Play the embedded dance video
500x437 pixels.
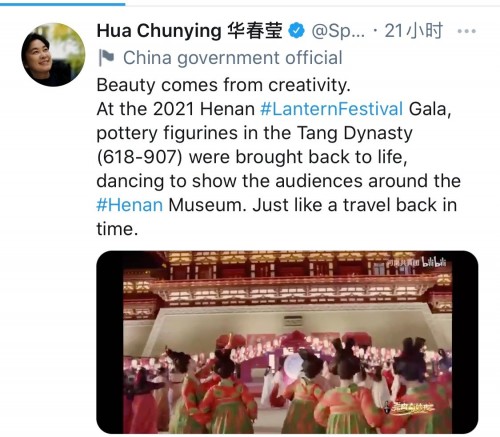click(287, 342)
